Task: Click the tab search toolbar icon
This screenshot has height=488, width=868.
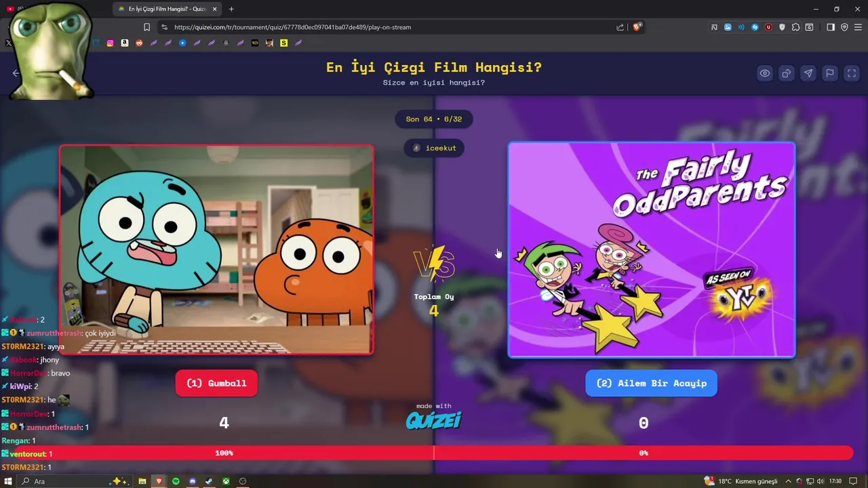Action: pos(809,27)
